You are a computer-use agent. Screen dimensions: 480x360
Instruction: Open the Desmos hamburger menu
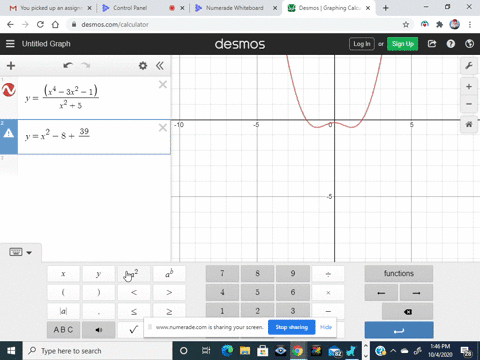(10, 44)
